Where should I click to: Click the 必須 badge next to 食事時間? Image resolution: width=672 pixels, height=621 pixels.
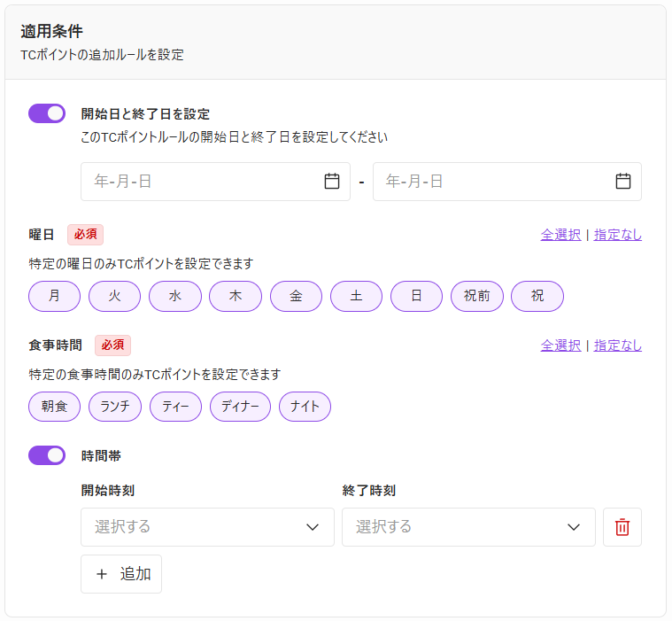(112, 345)
